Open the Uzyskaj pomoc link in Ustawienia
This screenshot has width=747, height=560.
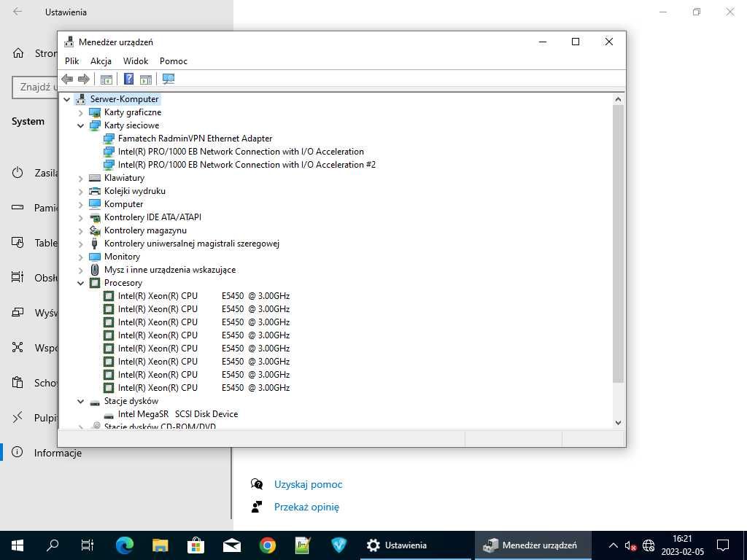coord(309,484)
